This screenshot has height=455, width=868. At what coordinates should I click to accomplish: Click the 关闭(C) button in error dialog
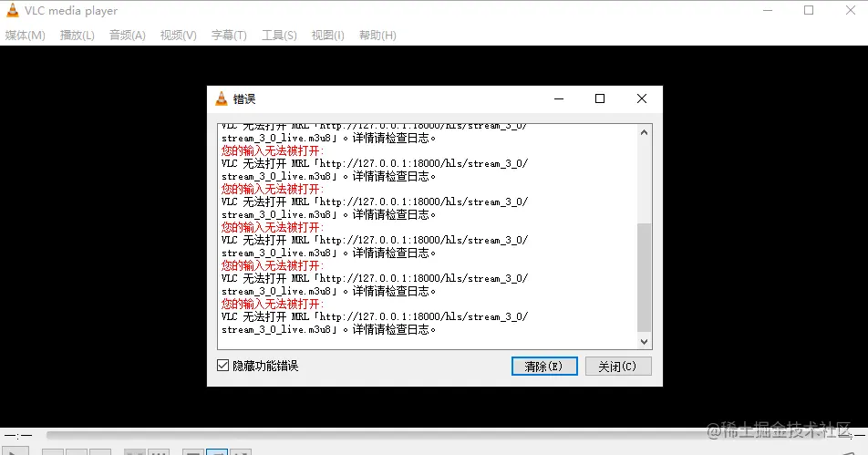[618, 366]
